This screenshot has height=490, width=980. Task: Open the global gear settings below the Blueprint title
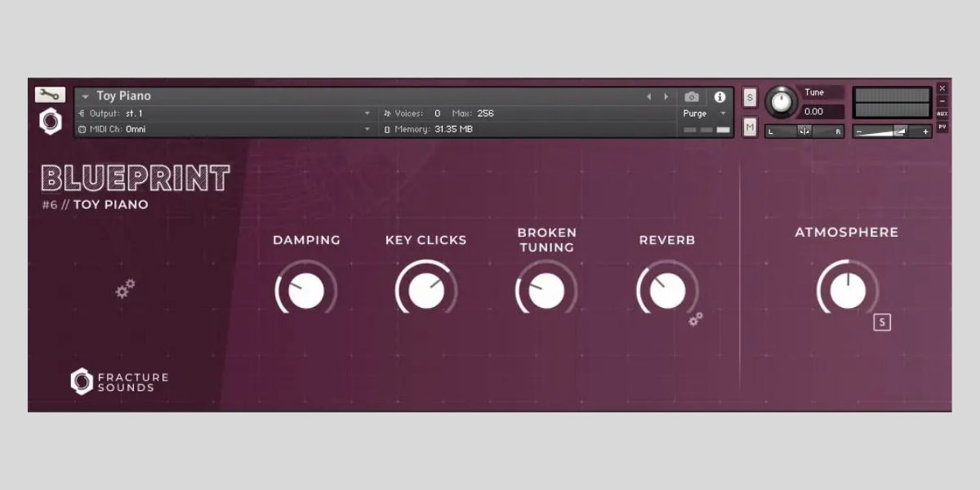coord(125,288)
